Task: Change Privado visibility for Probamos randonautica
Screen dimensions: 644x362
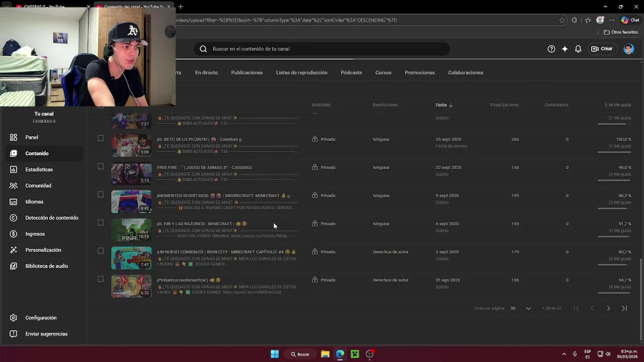Action: pos(323,280)
